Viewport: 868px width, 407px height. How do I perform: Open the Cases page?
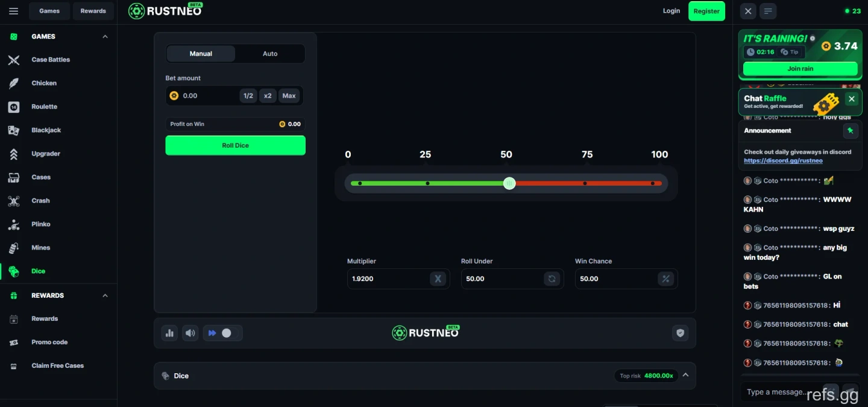[41, 177]
